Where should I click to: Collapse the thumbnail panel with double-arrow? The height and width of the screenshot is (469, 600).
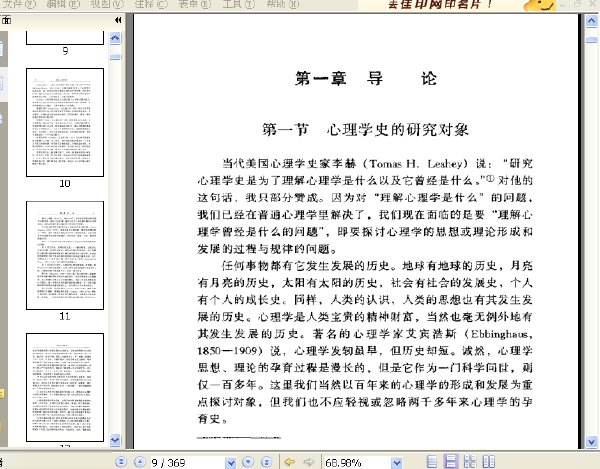[118, 20]
